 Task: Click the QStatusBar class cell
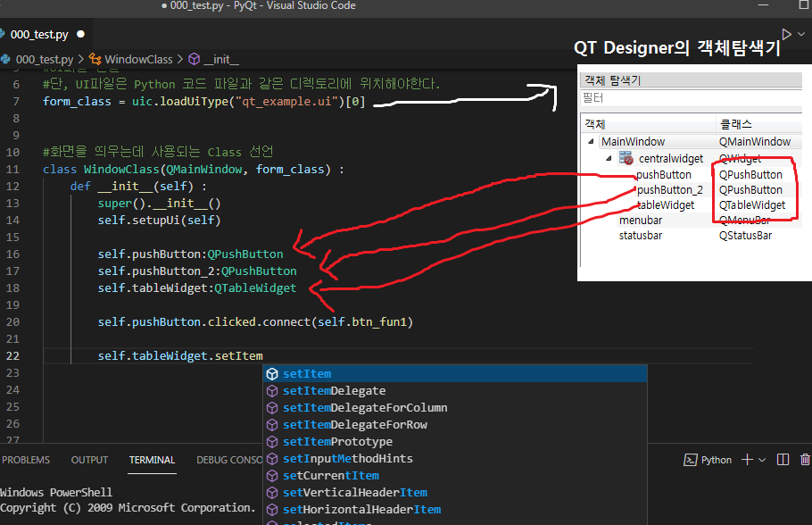coord(745,236)
